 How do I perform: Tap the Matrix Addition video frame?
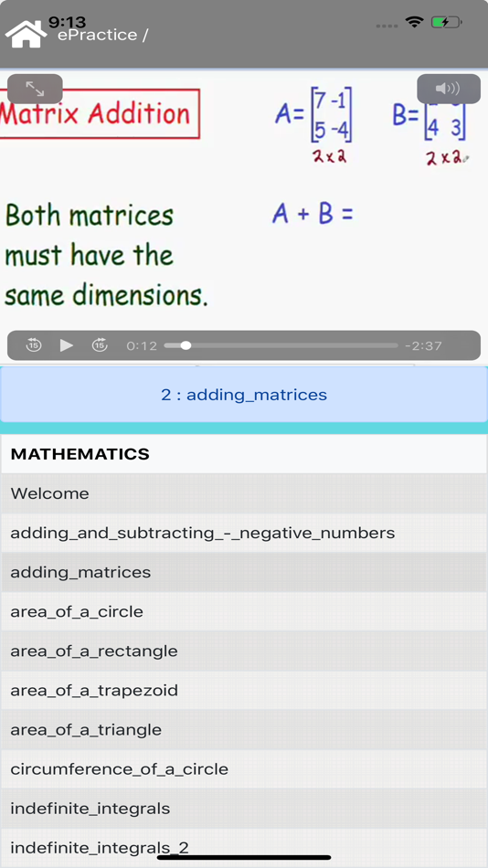tap(244, 217)
